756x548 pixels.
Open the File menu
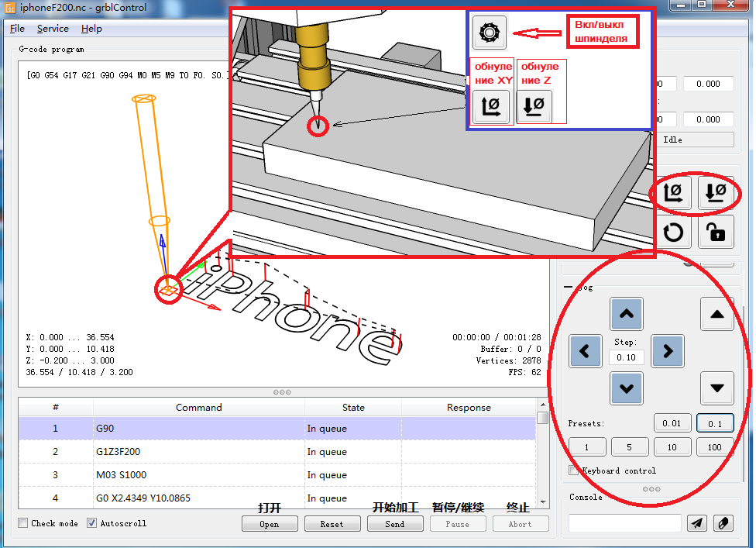tap(17, 29)
